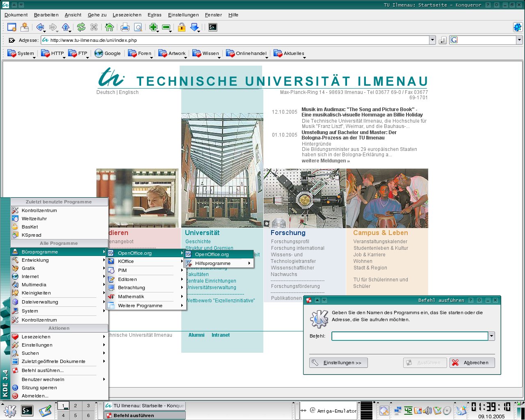Choose Befehl ausführen... in K menu
Viewport: 525px width, 420px height.
tap(58, 370)
